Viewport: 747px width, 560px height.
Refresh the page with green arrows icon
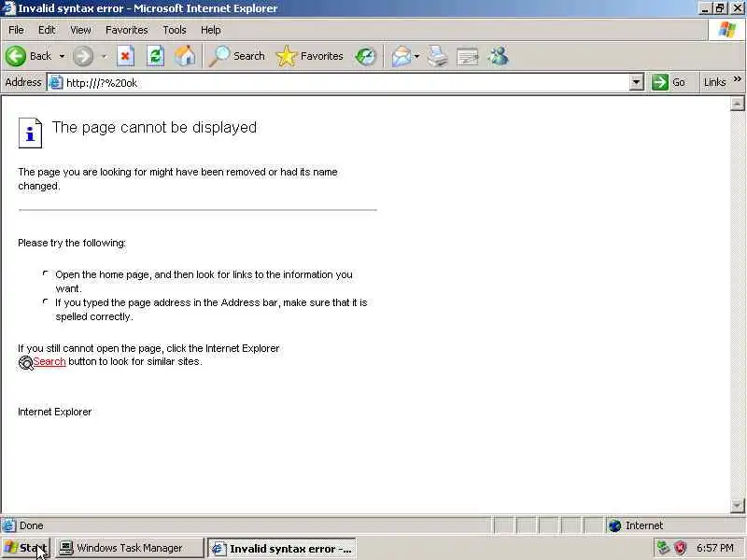tap(155, 56)
